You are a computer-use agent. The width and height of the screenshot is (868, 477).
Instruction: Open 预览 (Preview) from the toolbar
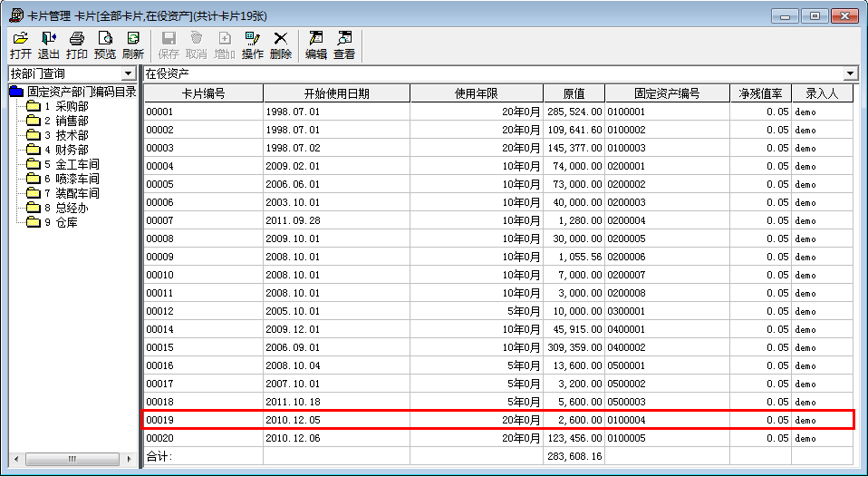tap(104, 45)
